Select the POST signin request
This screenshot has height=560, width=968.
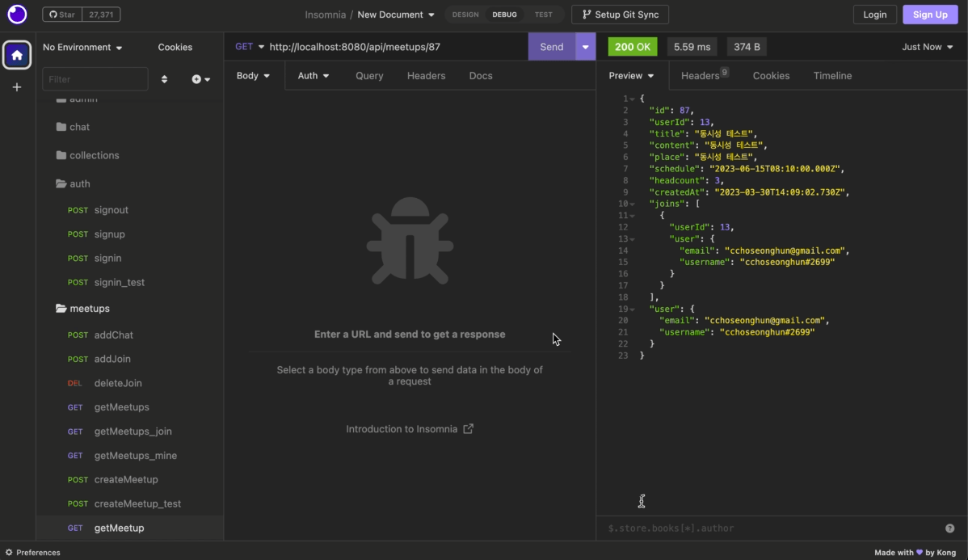click(129, 258)
